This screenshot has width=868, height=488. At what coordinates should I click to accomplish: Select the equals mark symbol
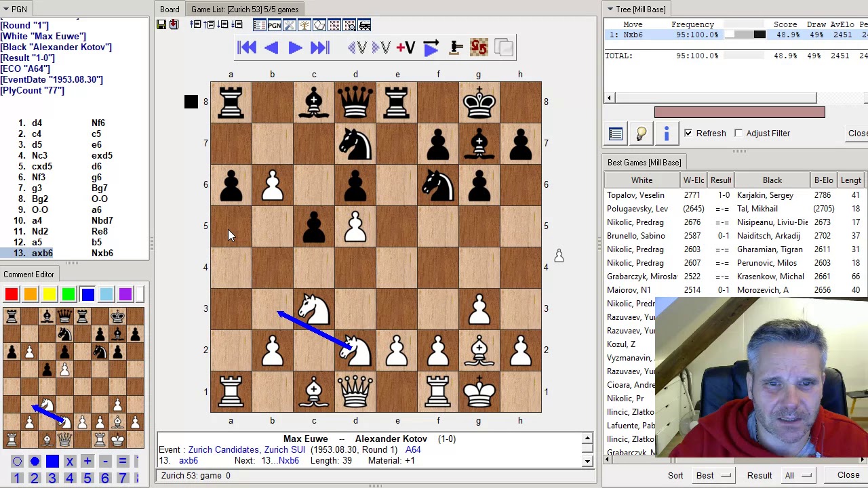coord(123,462)
